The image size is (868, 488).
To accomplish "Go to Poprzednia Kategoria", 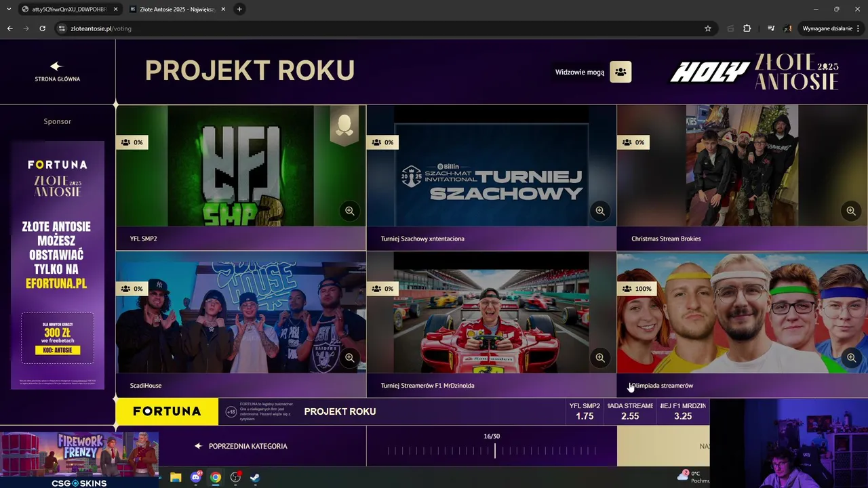I will click(241, 446).
